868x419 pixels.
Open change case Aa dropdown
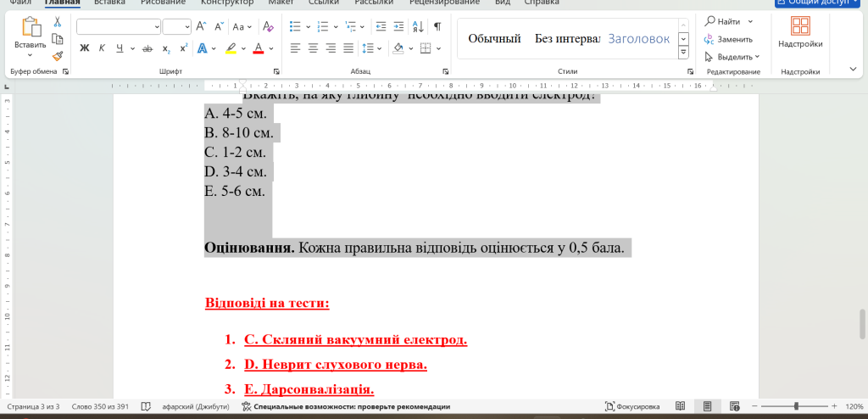pos(242,26)
